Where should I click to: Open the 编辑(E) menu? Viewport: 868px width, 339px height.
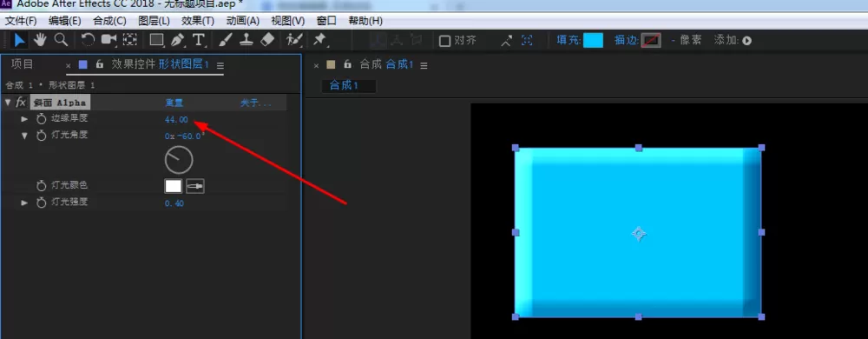coord(65,21)
